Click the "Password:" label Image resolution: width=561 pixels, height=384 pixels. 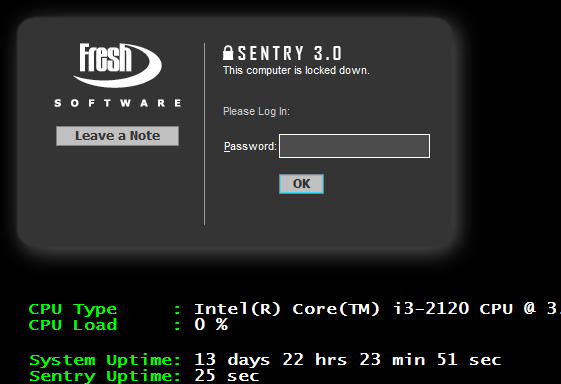pos(250,146)
